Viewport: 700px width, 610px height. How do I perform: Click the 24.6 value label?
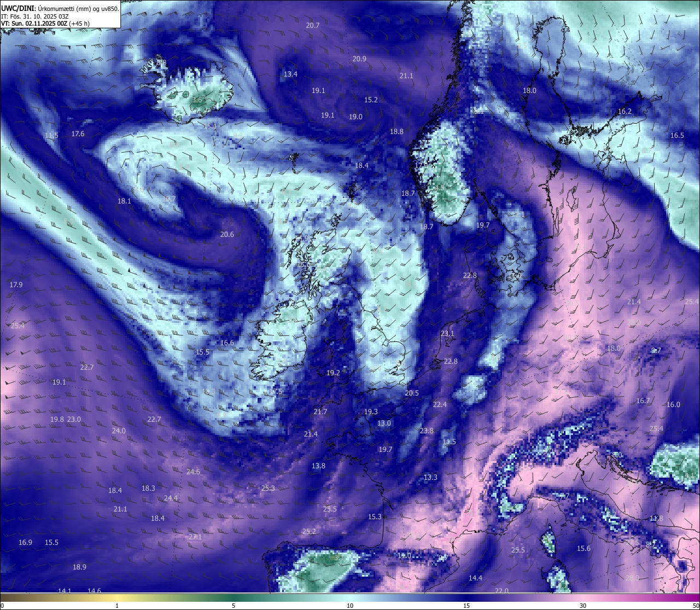point(193,472)
